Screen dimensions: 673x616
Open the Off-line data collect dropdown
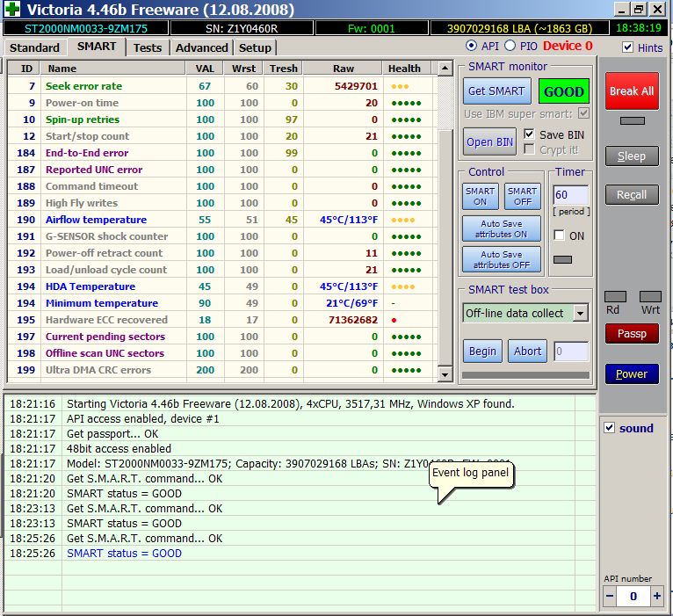580,314
